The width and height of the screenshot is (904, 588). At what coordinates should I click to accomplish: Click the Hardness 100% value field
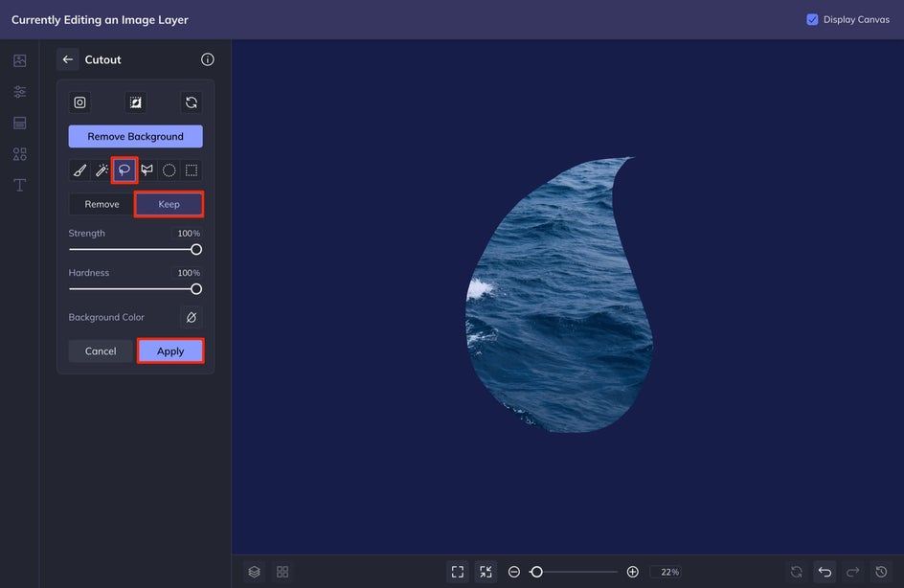(188, 273)
